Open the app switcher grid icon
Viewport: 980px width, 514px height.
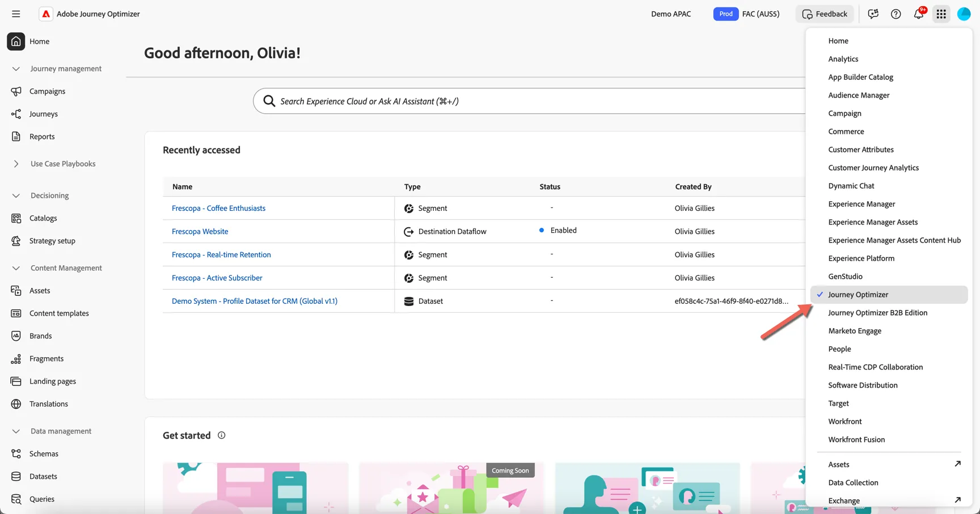point(941,14)
